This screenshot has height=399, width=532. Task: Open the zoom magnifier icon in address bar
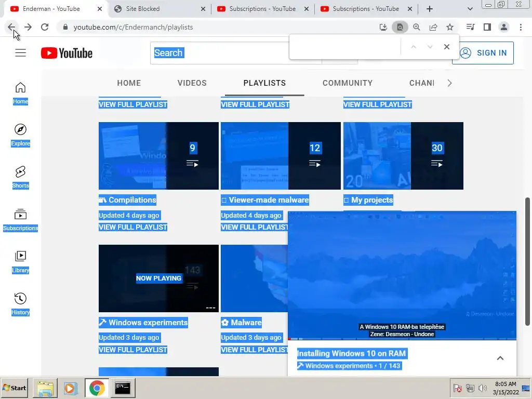coord(417,27)
